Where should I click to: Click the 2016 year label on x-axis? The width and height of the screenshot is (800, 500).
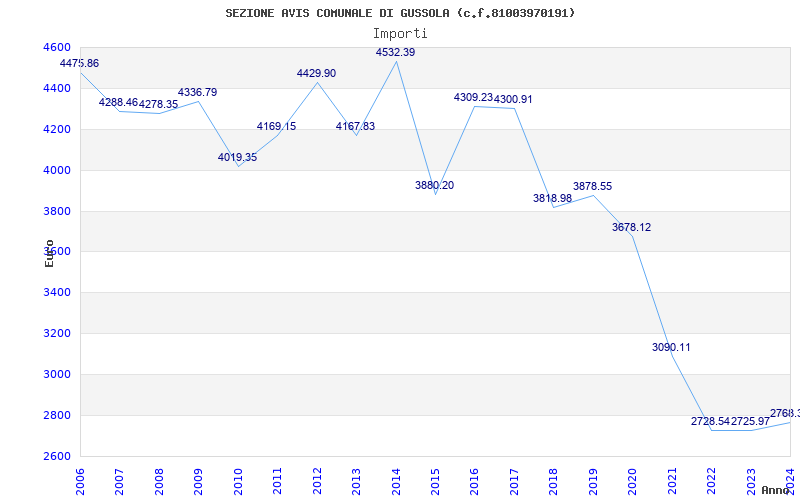click(x=474, y=482)
